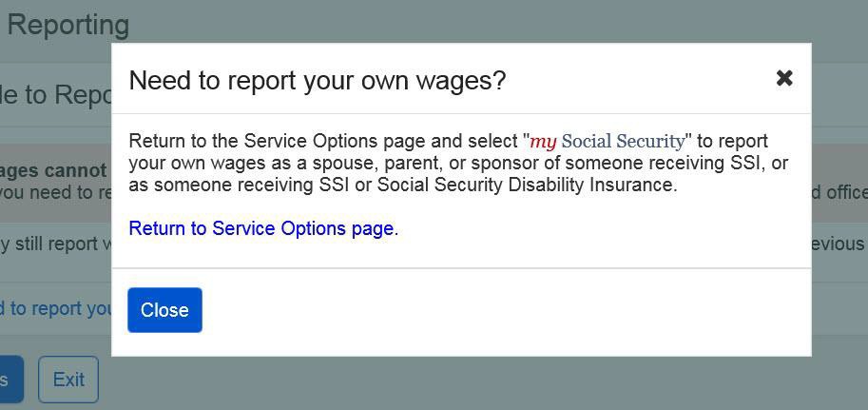Click the Exit button behind the dialog

(x=68, y=380)
